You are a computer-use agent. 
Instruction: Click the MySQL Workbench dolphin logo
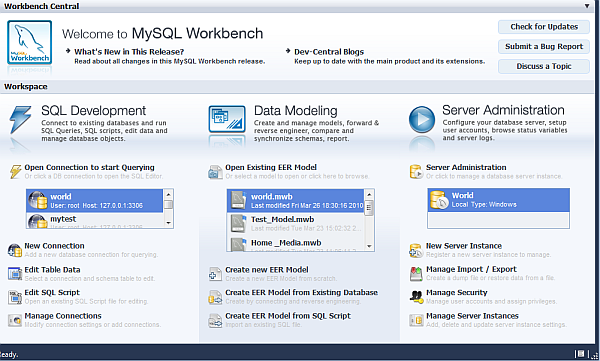pyautogui.click(x=29, y=42)
